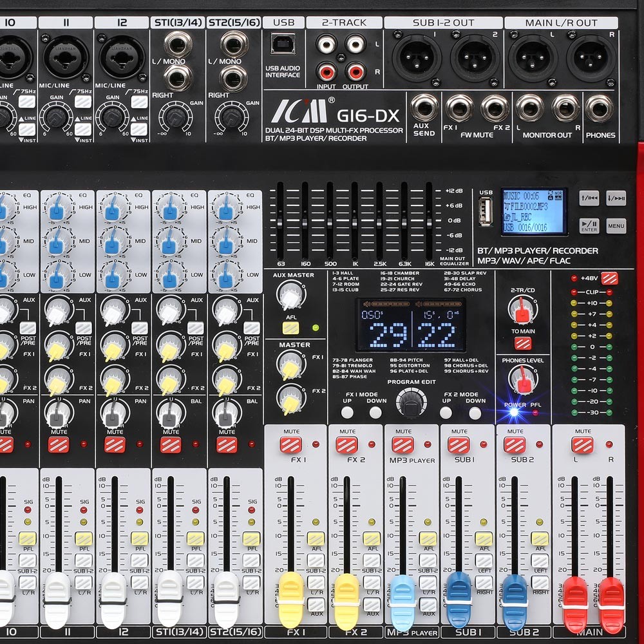Mute channel 11
Screen dimensions: 644x644
pyautogui.click(x=59, y=445)
